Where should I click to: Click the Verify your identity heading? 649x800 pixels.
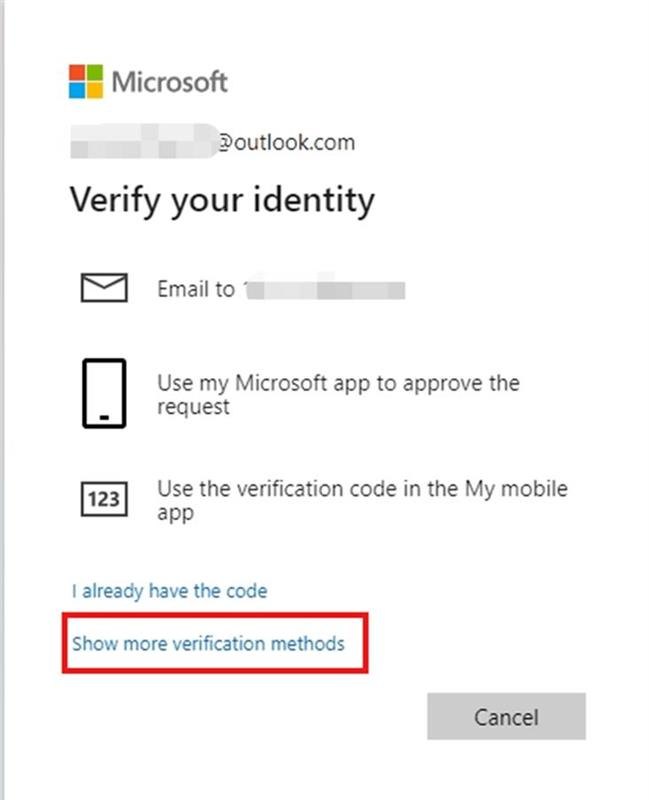click(220, 199)
